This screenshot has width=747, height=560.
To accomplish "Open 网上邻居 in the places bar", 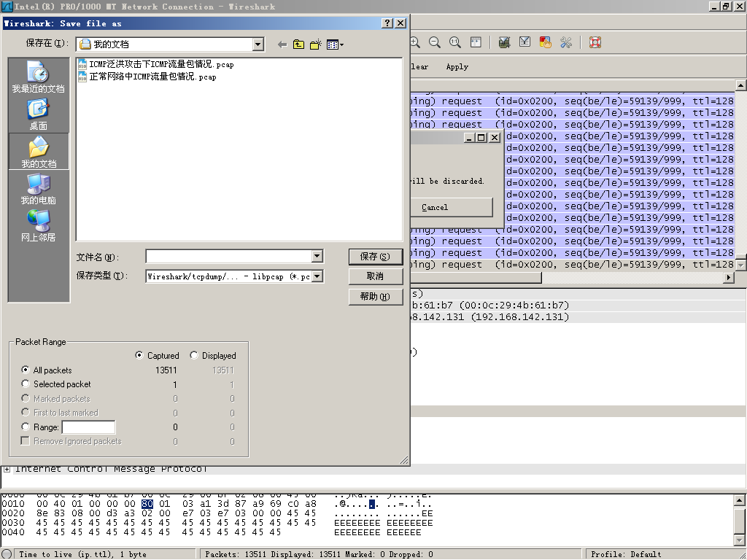I will tap(38, 226).
